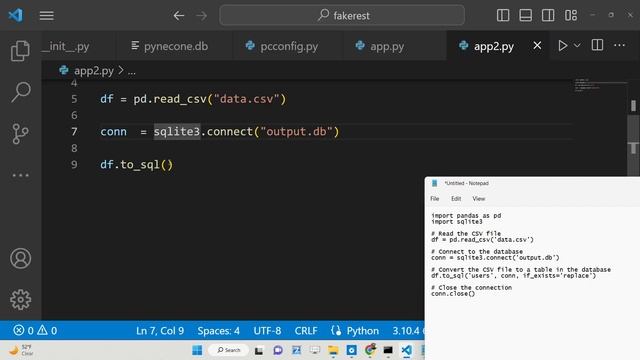Image resolution: width=640 pixels, height=360 pixels.
Task: Open the Notepad View menu
Action: pos(479,199)
